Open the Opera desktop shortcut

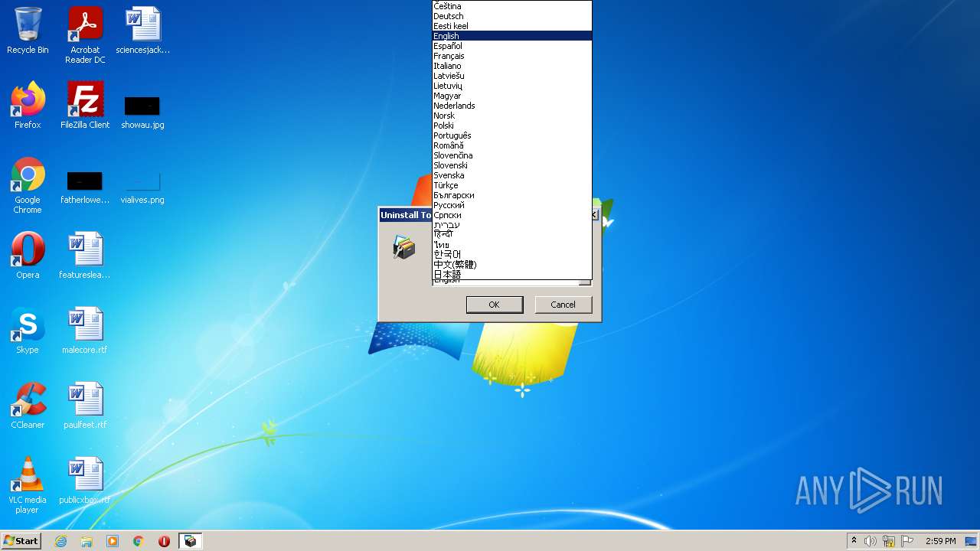pyautogui.click(x=28, y=255)
